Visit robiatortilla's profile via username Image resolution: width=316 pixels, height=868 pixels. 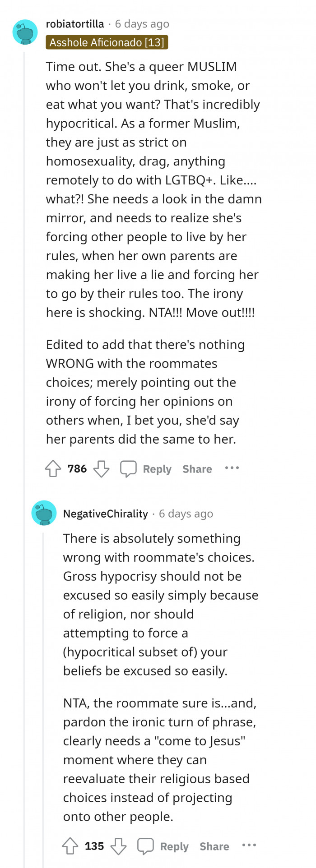click(75, 24)
